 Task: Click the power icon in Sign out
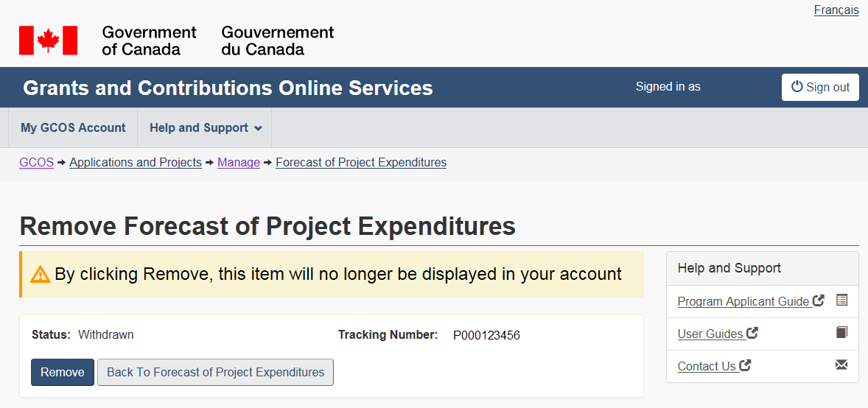point(797,87)
